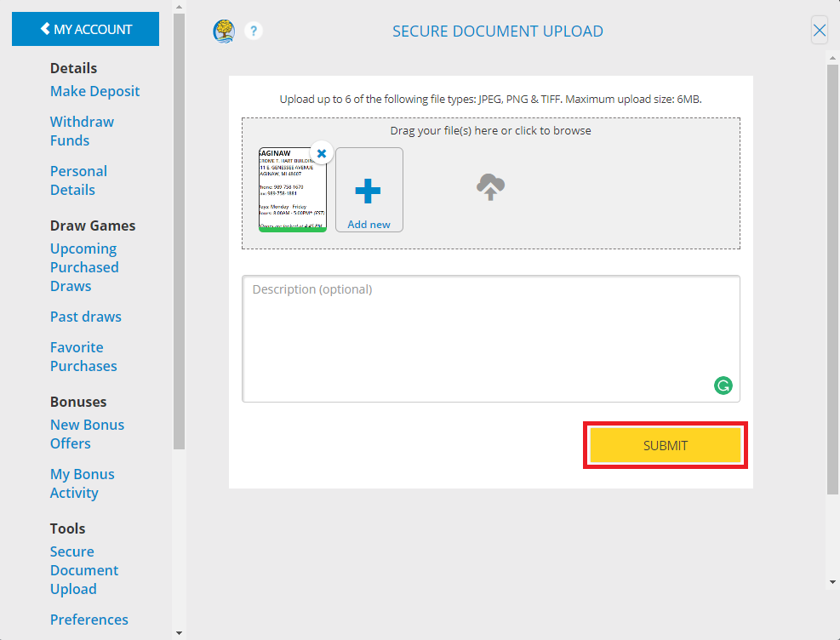
Task: View Upcoming Purchased Draws
Action: (x=84, y=266)
